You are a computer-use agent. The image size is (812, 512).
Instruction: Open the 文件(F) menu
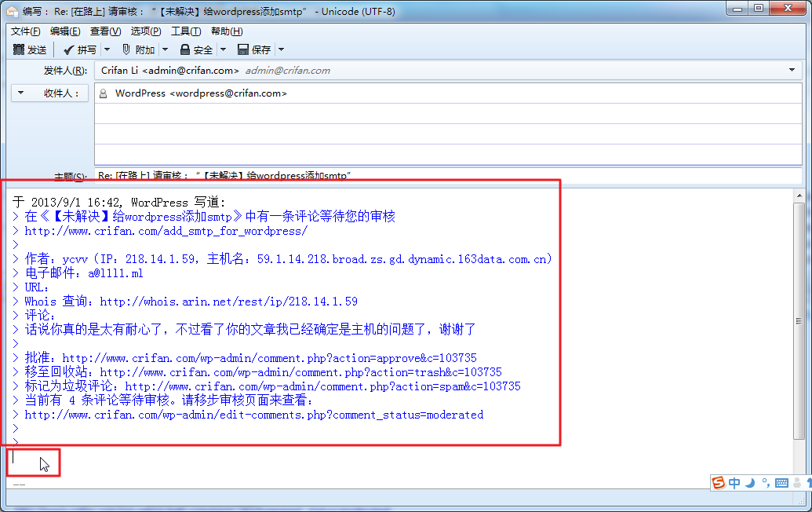[25, 31]
